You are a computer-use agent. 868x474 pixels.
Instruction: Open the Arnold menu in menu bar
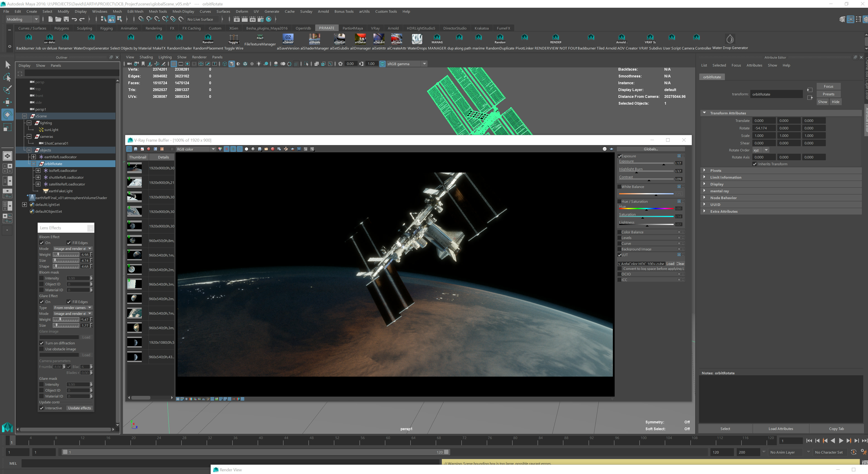[323, 12]
